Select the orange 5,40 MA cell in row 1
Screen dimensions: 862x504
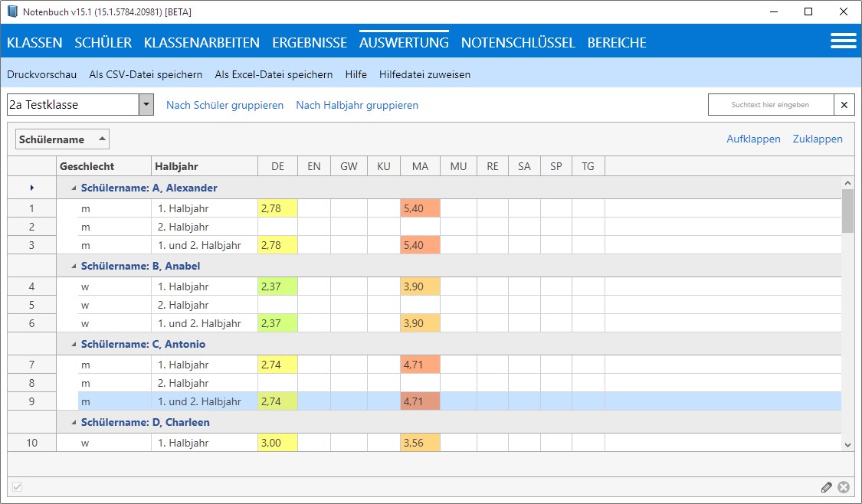pyautogui.click(x=420, y=208)
